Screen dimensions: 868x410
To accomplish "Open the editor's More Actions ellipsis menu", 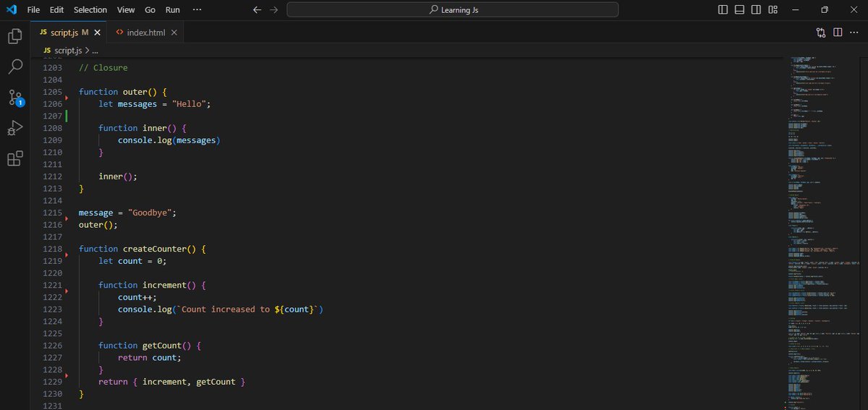I will pyautogui.click(x=854, y=33).
